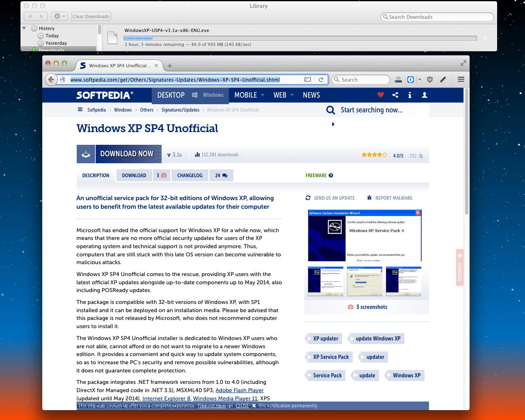Click the shield extension icon in toolbar

[x=430, y=80]
